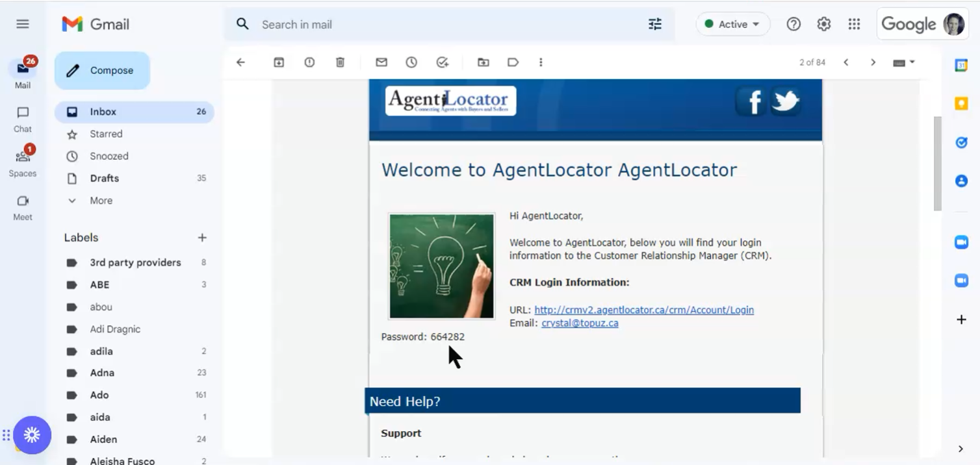Go to the newer email arrow

[x=846, y=62]
